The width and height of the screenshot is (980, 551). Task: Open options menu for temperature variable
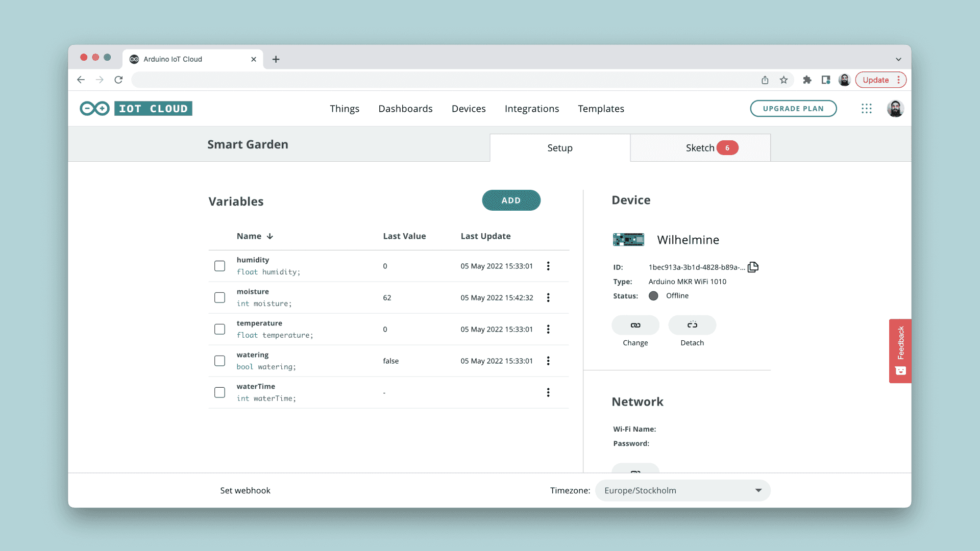[548, 329]
